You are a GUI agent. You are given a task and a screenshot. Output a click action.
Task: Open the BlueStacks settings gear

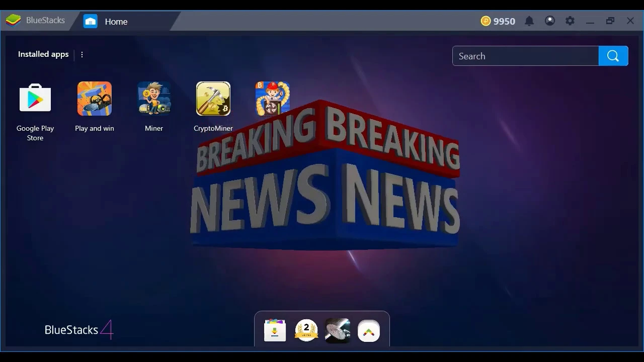click(570, 21)
